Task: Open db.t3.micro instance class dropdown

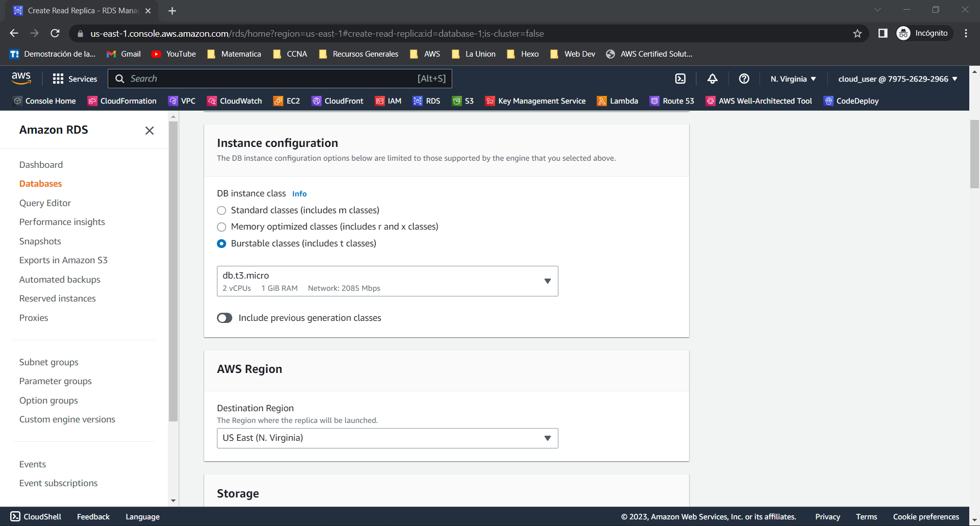Action: tap(387, 281)
